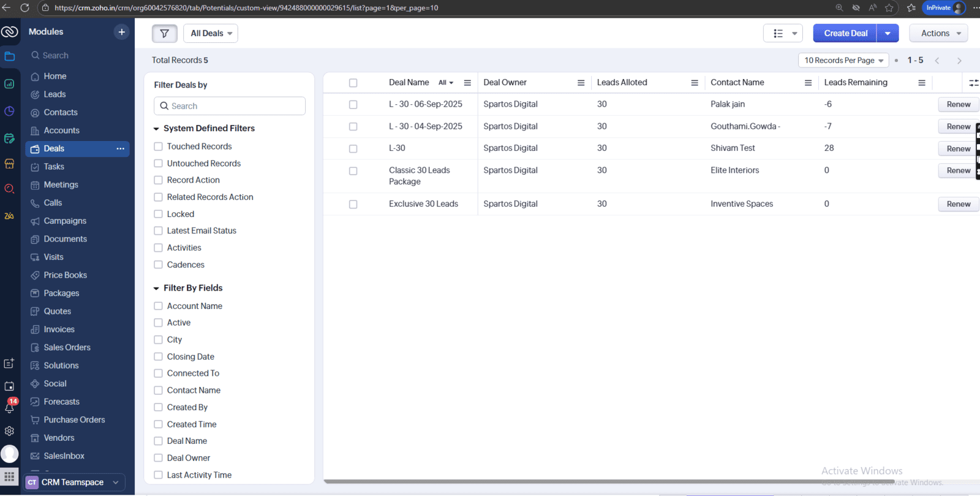Renew the Exclusive 30 Leads deal
The height and width of the screenshot is (496, 980).
click(958, 204)
